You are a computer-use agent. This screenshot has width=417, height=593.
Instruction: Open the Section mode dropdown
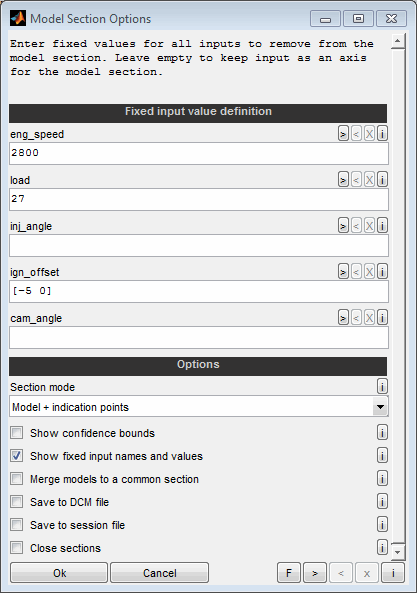pos(198,407)
